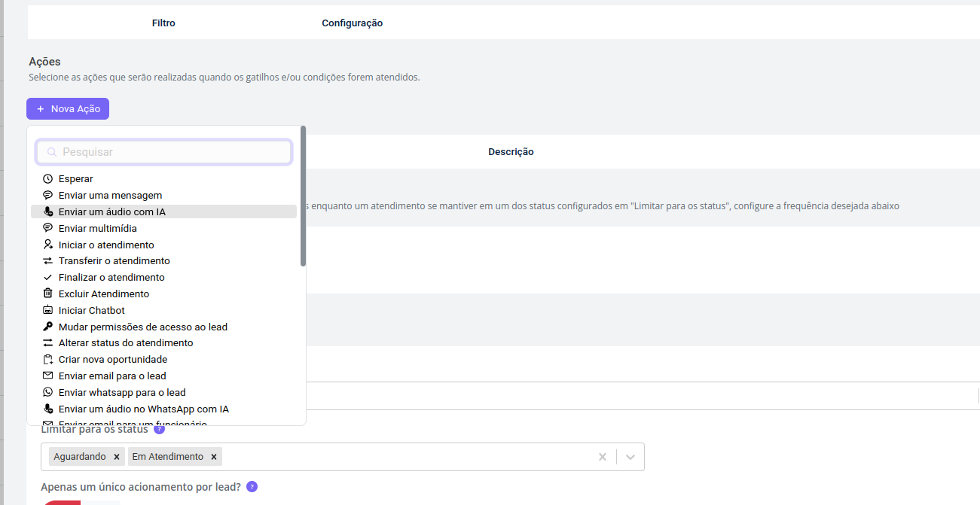980x505 pixels.
Task: Click the clock icon beside Esperar
Action: pyautogui.click(x=48, y=179)
